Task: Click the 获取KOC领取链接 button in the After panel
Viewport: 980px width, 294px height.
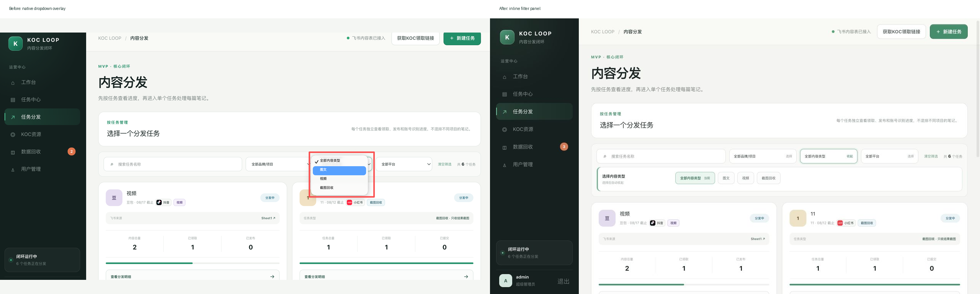Action: tap(901, 32)
